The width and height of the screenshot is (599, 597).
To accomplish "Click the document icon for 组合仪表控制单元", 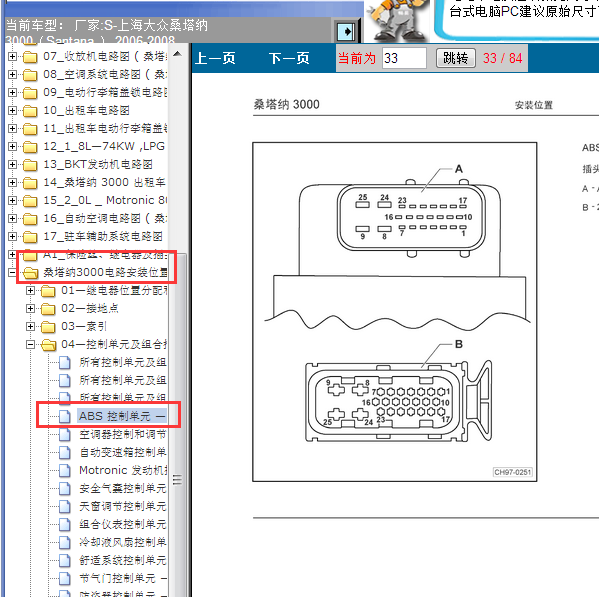I will [65, 524].
